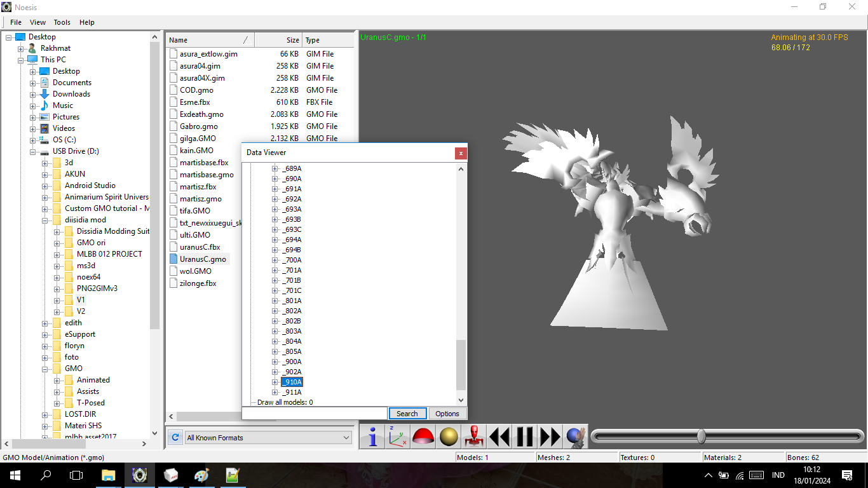Open the model info (i) button
868x488 pixels.
[x=373, y=437]
